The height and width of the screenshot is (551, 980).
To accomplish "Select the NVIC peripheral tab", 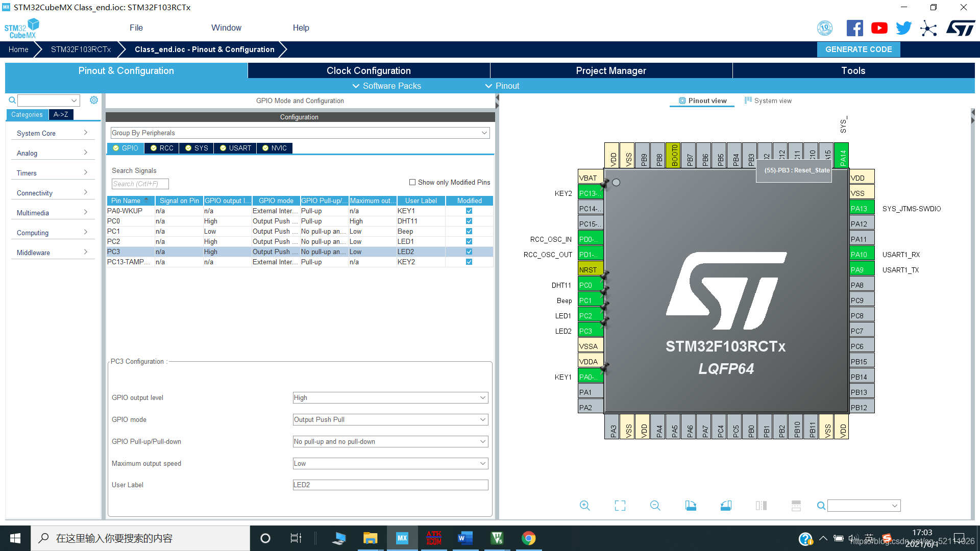I will pyautogui.click(x=275, y=148).
